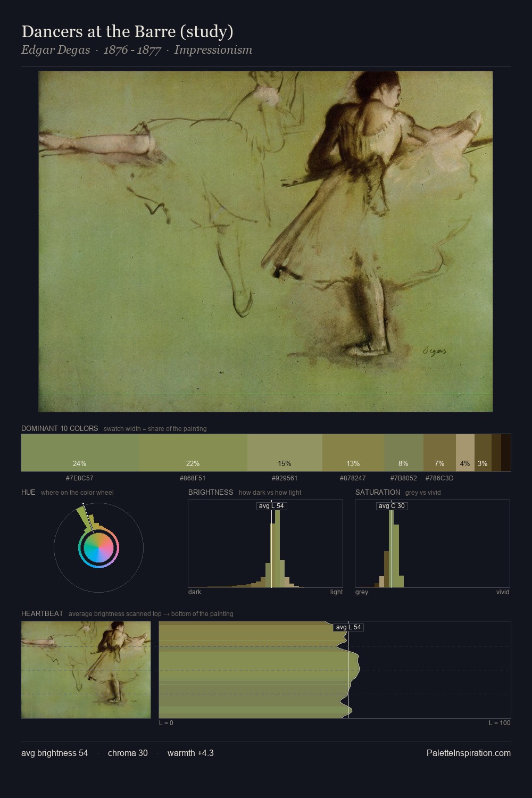Click the HUE section heading

click(x=28, y=492)
